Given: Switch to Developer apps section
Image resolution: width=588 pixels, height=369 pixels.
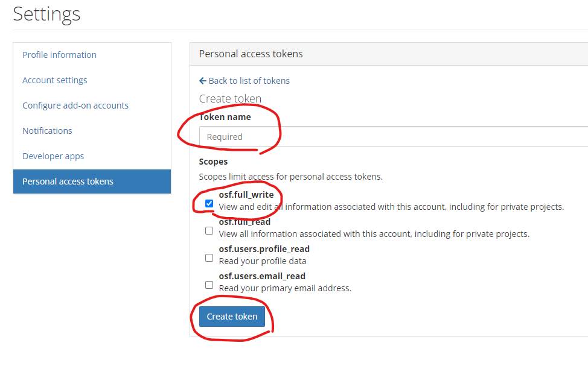Looking at the screenshot, I should (x=53, y=156).
